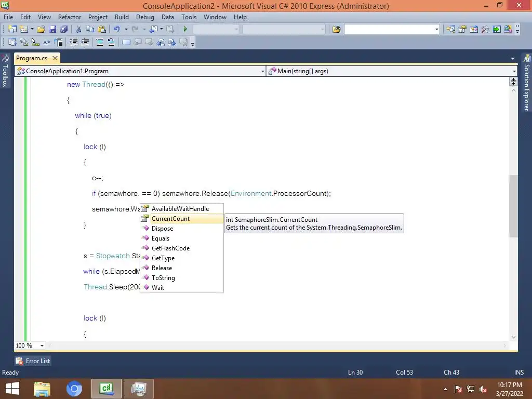532x399 pixels.
Task: Pick ToString from the completion list
Action: (182, 277)
